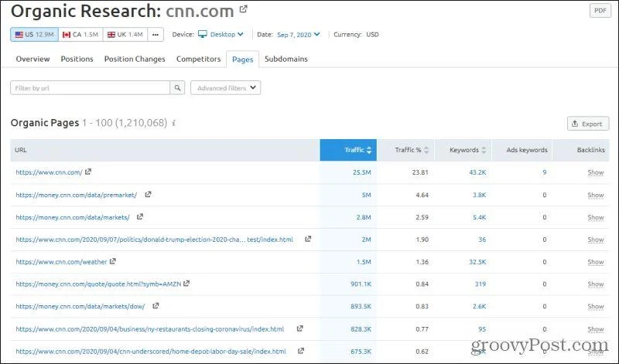Open the quote.html?symb=AMZN URL link
Image resolution: width=619 pixels, height=364 pixels.
98,284
